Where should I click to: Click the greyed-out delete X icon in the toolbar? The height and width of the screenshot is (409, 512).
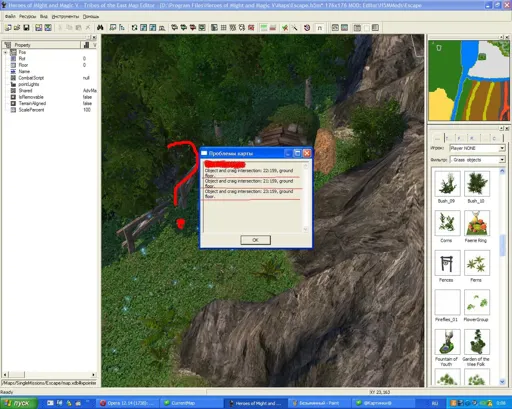click(88, 28)
